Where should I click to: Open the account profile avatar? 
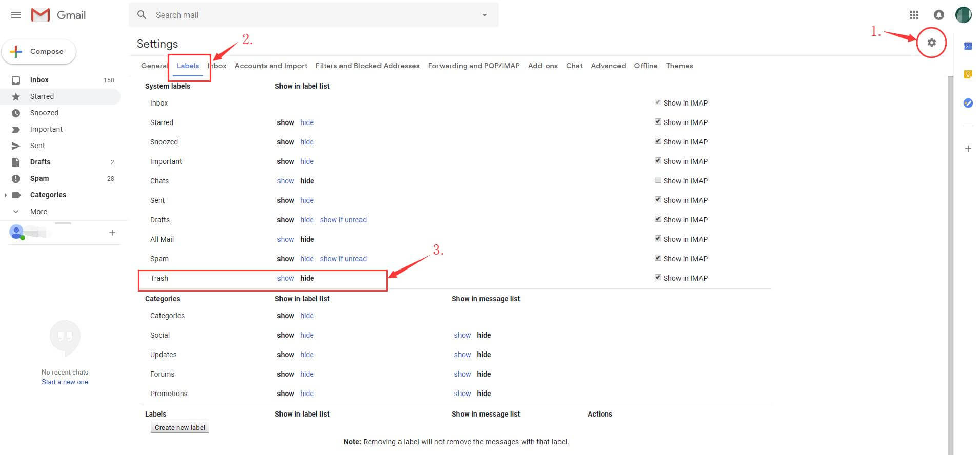[x=963, y=15]
